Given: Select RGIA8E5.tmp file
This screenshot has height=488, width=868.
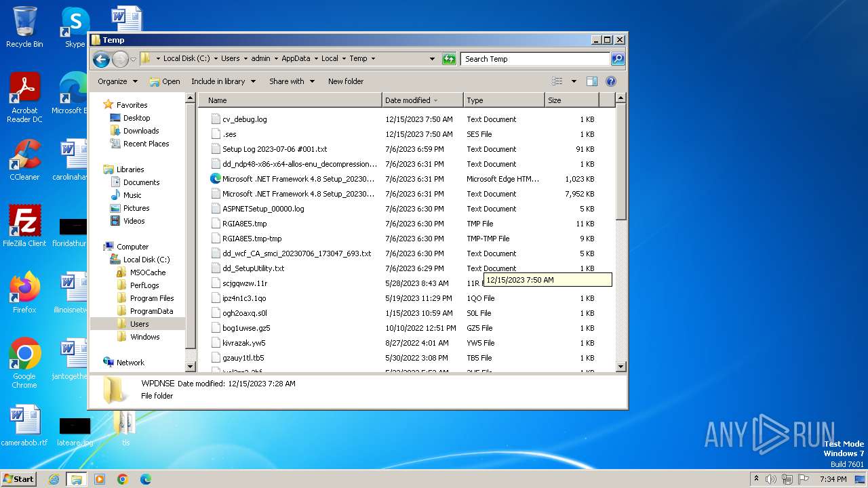Looking at the screenshot, I should coord(244,224).
